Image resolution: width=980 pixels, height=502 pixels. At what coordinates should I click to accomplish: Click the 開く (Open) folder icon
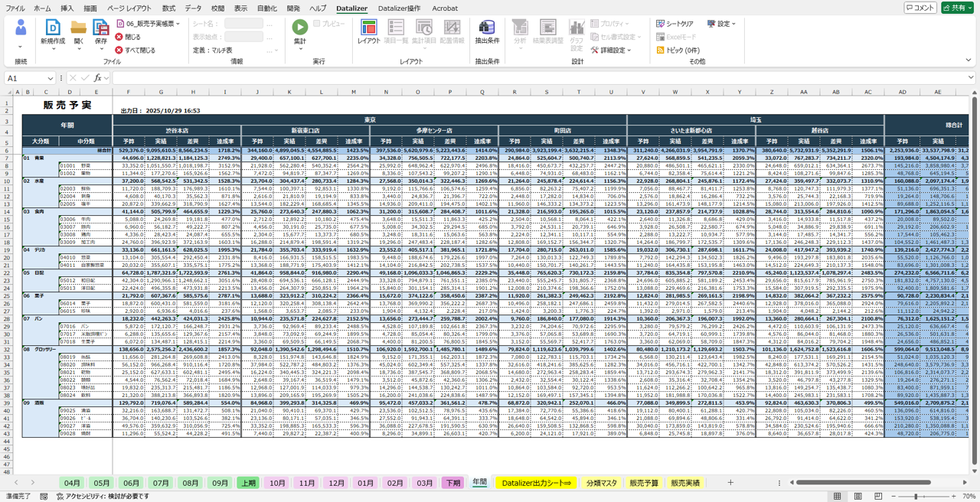point(79,28)
